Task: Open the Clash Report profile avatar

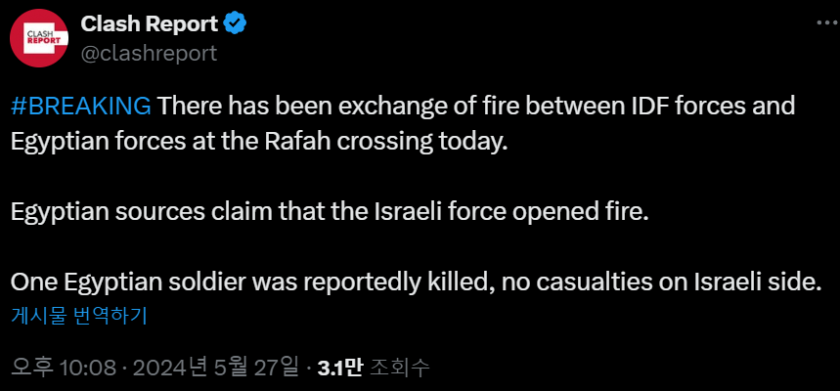Action: point(39,38)
